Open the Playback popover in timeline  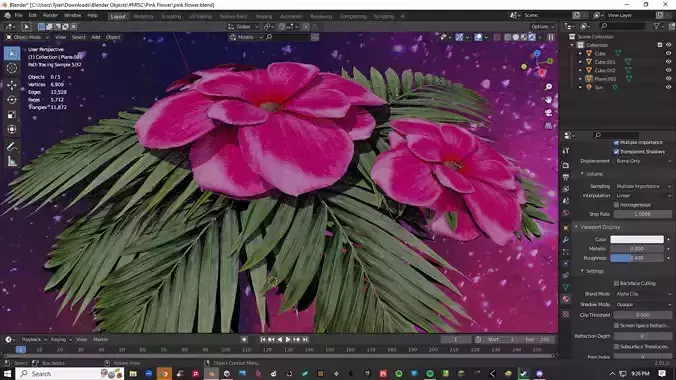[34, 340]
